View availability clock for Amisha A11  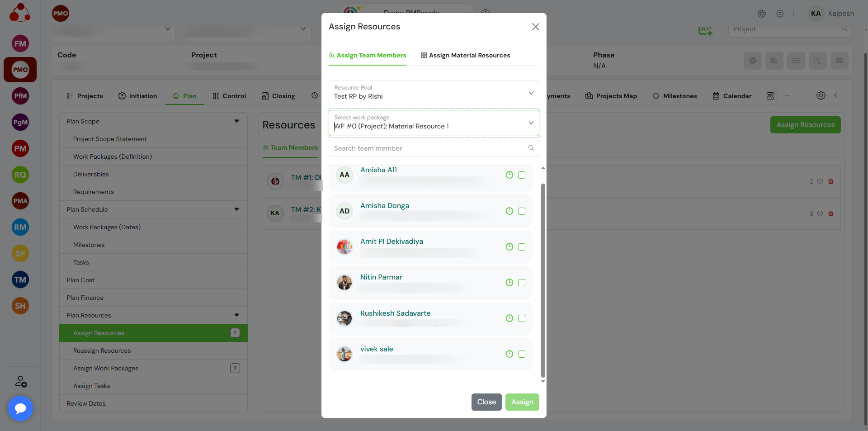[x=509, y=175]
